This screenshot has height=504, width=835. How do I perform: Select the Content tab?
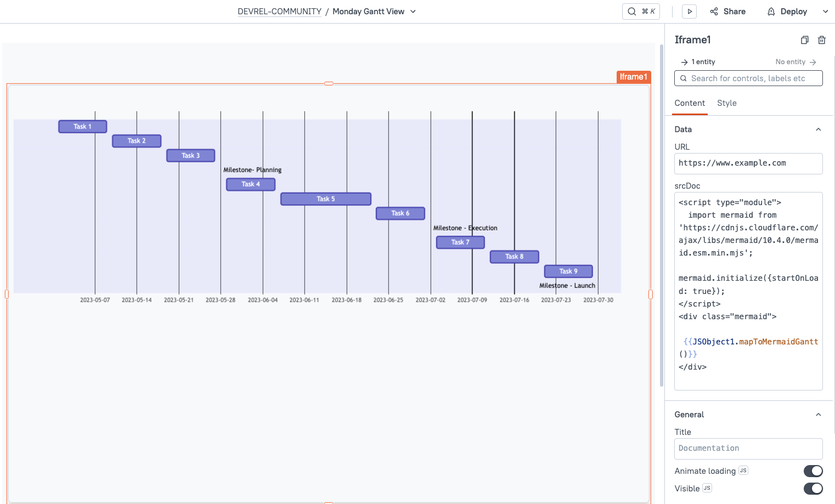pos(690,103)
